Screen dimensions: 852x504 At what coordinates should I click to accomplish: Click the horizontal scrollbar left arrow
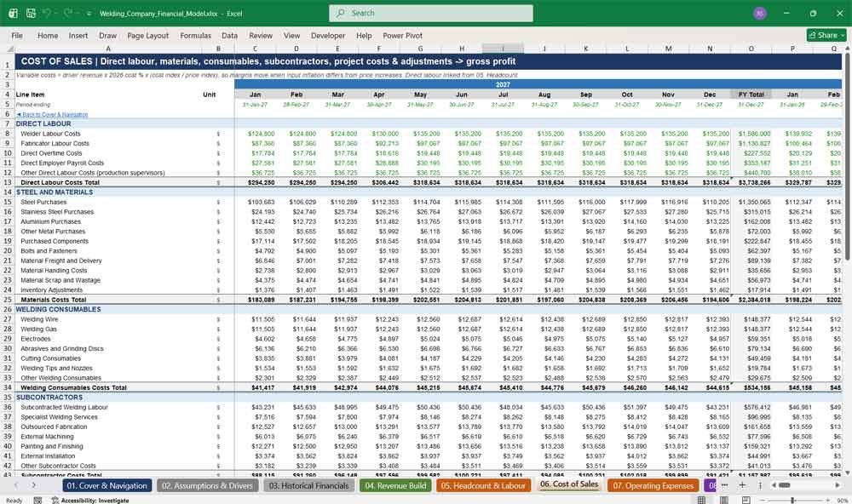coord(773,485)
